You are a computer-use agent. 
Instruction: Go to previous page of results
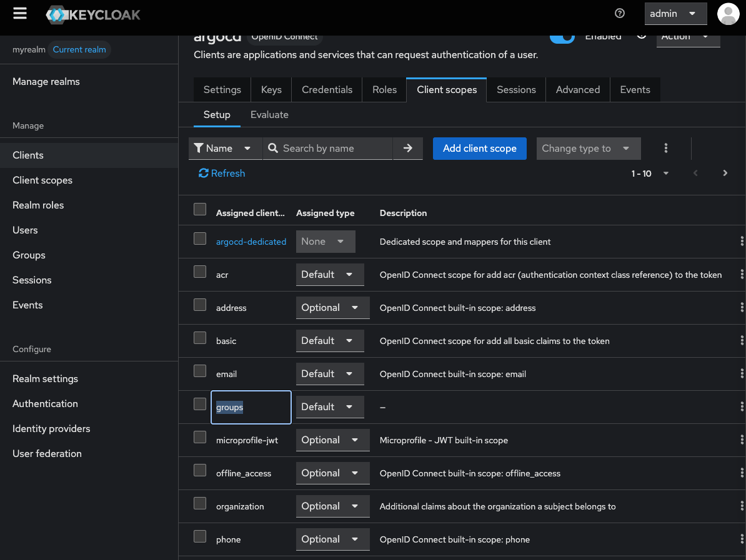pos(695,173)
